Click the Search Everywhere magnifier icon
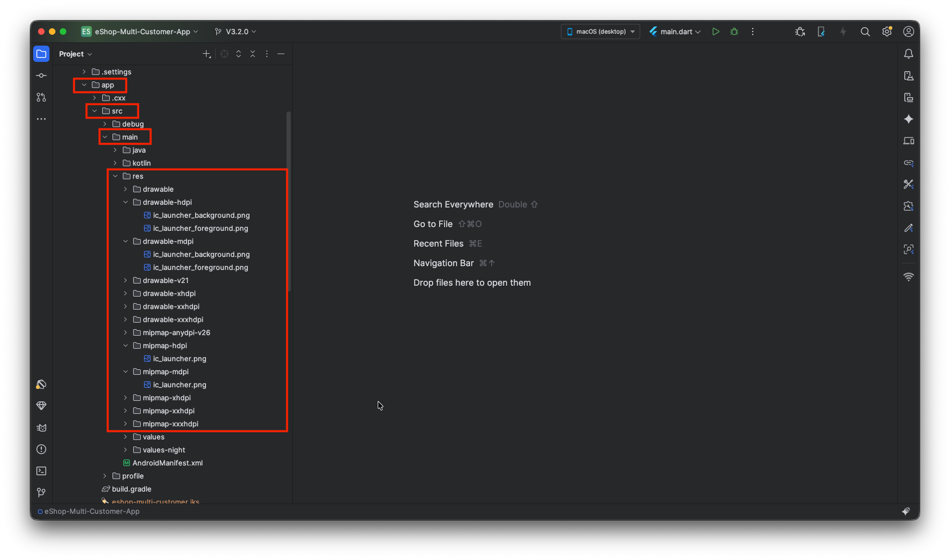The image size is (950, 560). pos(865,32)
